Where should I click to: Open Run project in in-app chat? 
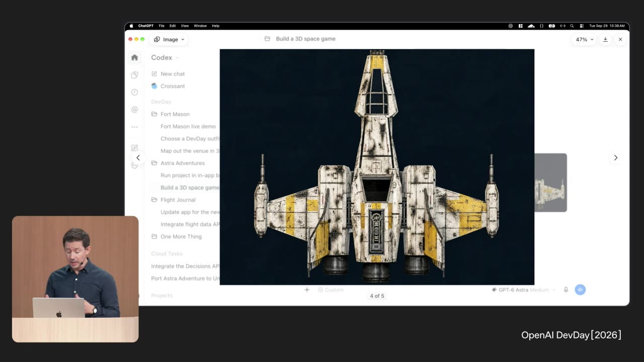[190, 175]
